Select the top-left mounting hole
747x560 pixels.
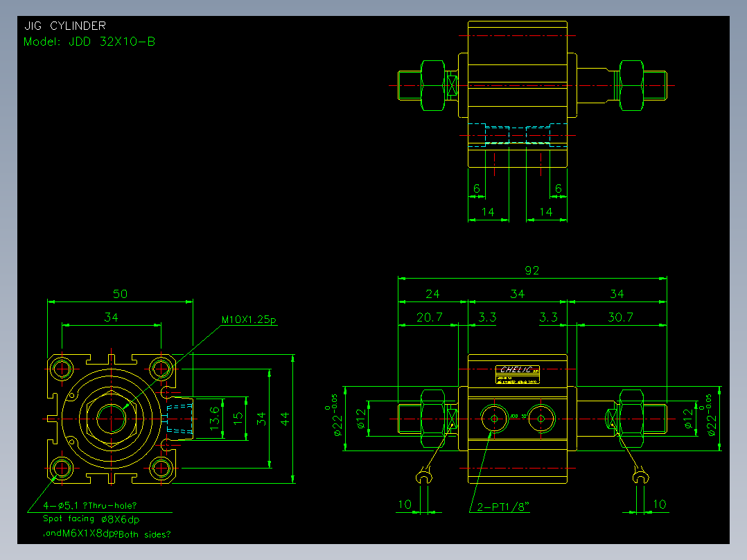tap(62, 369)
